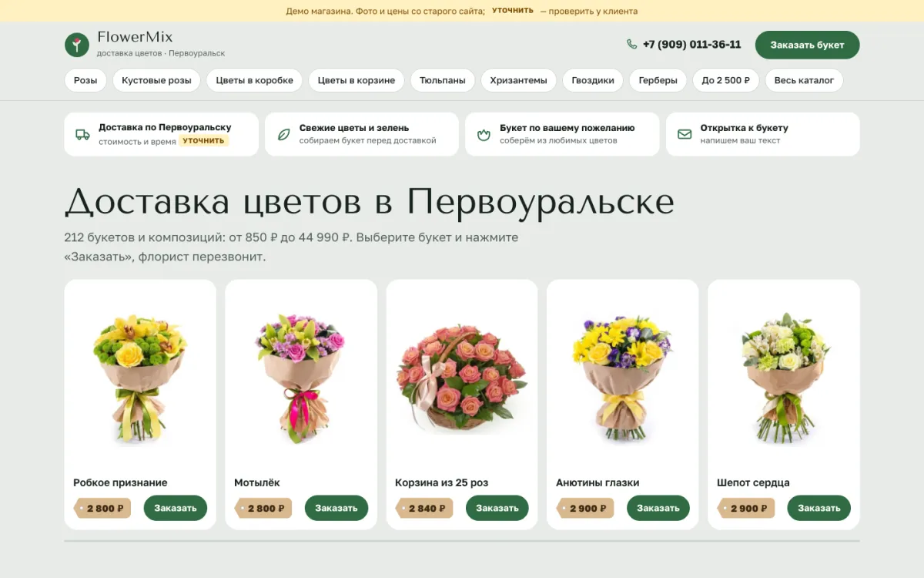Go to the Тюльпаны category

[x=443, y=80]
